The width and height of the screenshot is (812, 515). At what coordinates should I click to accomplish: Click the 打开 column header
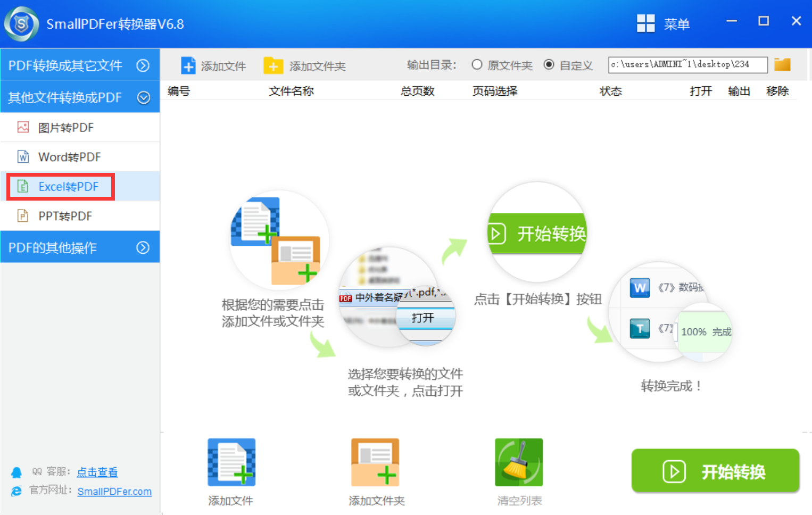point(701,91)
